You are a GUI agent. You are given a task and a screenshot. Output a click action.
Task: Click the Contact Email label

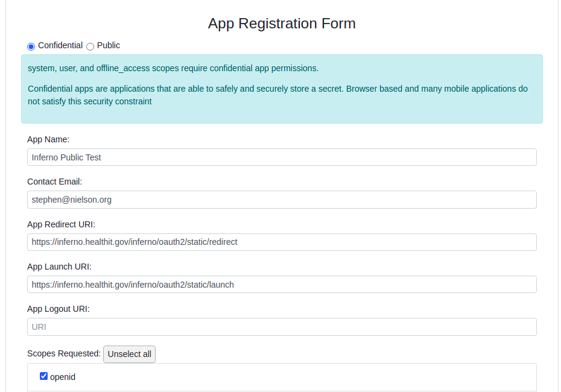pyautogui.click(x=55, y=182)
